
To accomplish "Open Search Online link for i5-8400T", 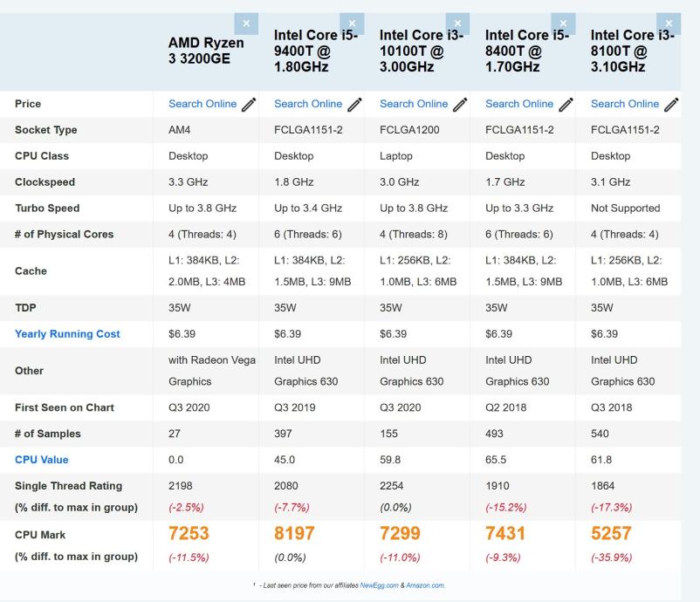I will tap(519, 104).
